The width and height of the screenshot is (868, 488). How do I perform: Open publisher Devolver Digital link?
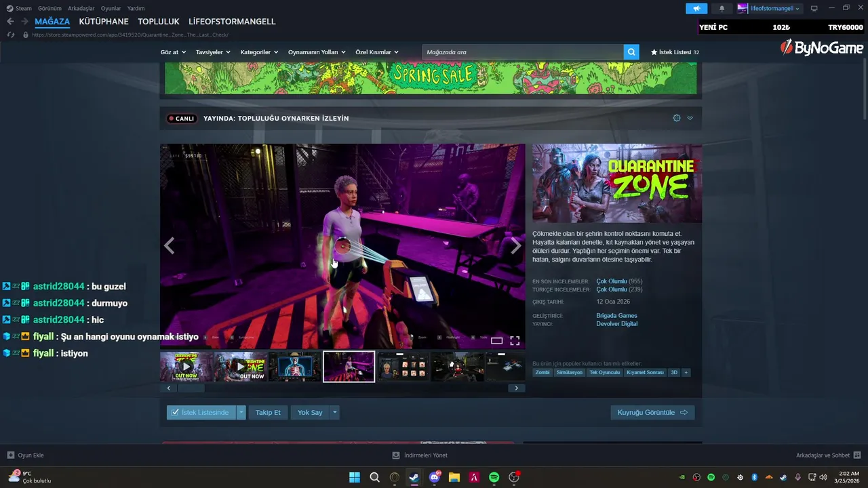[x=616, y=323]
